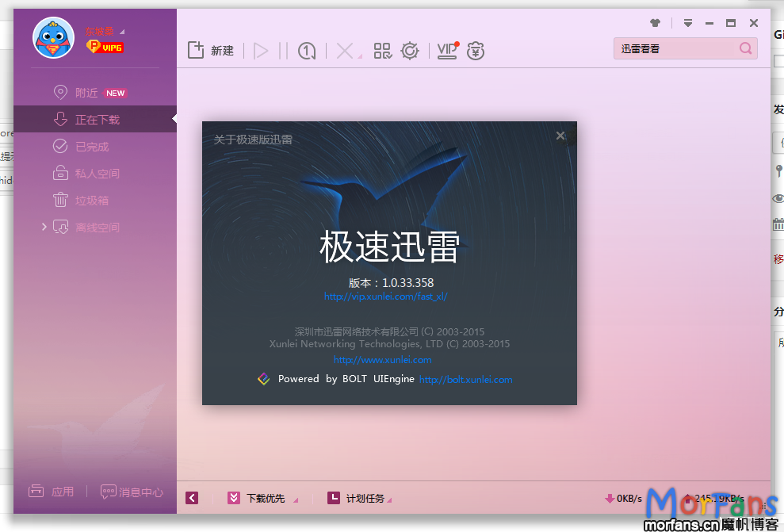Image resolution: width=784 pixels, height=532 pixels.
Task: Click the 东坡桑 username
Action: (x=100, y=32)
